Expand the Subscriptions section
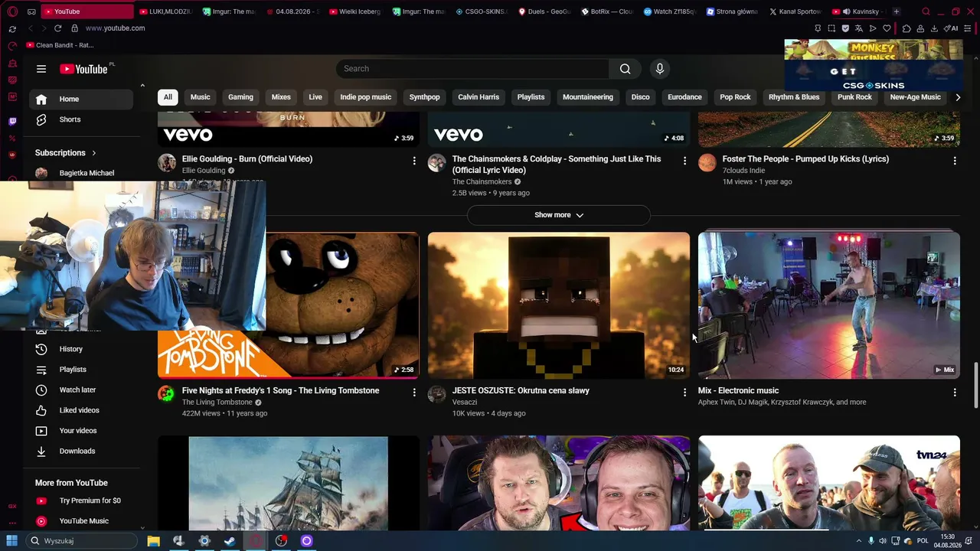The width and height of the screenshot is (980, 551). click(x=66, y=152)
